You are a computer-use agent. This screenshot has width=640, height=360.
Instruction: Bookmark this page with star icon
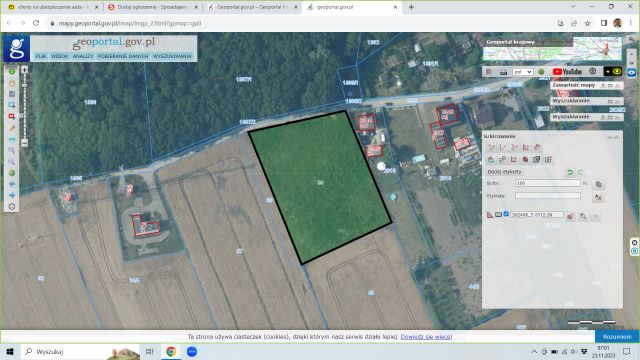click(x=587, y=23)
